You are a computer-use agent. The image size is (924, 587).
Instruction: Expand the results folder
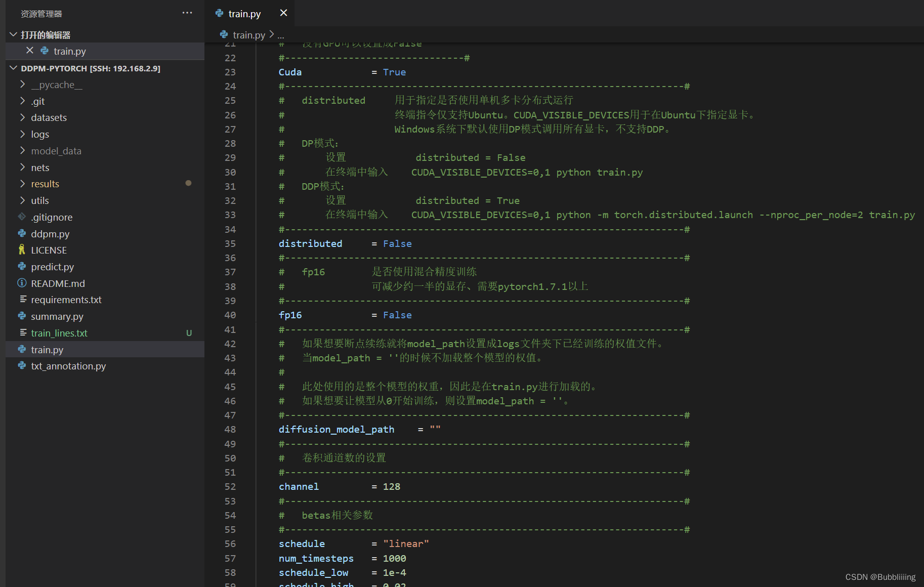click(22, 184)
